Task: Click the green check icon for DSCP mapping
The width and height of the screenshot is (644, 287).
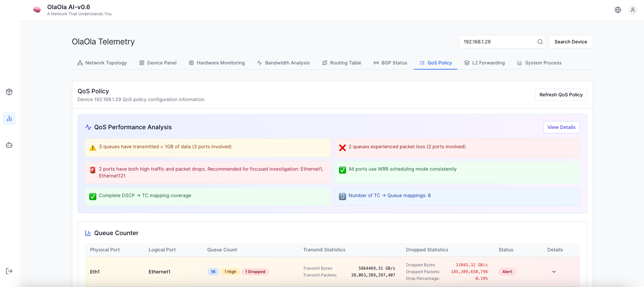Action: 93,196
